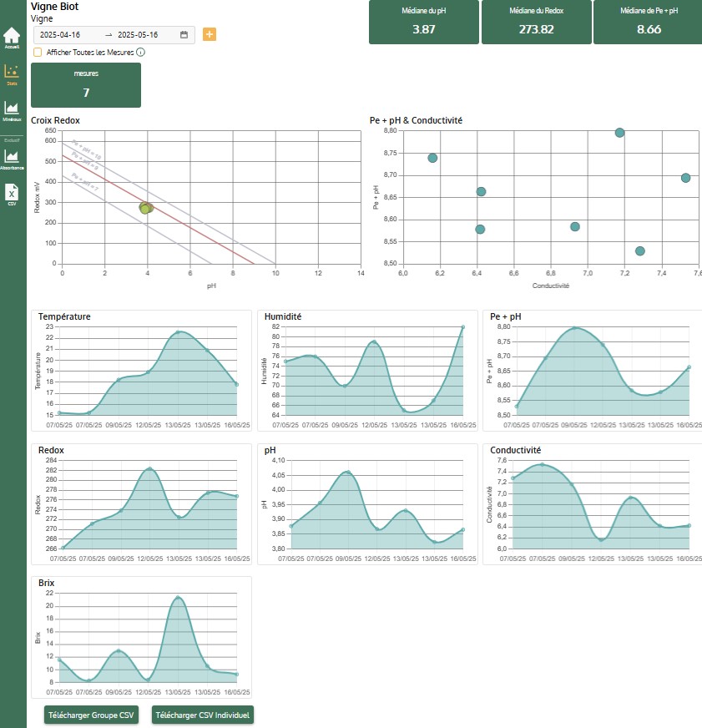Image resolution: width=702 pixels, height=728 pixels.
Task: Open the Stats scatter chart icon
Action: point(12,74)
